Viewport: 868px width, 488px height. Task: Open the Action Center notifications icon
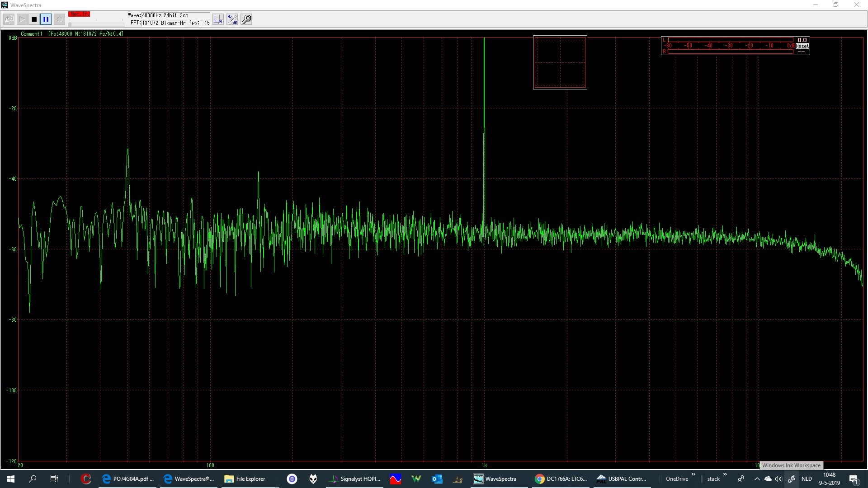pos(854,479)
